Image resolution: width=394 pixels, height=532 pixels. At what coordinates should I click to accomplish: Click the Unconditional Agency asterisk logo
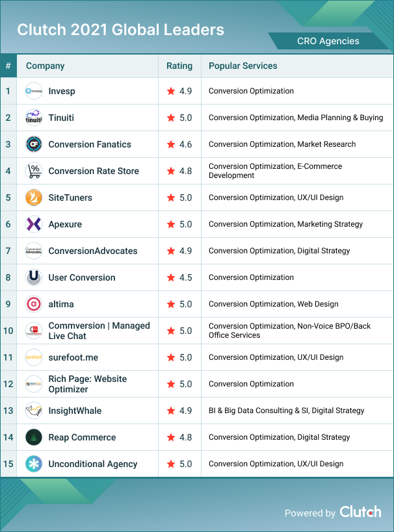click(x=34, y=464)
